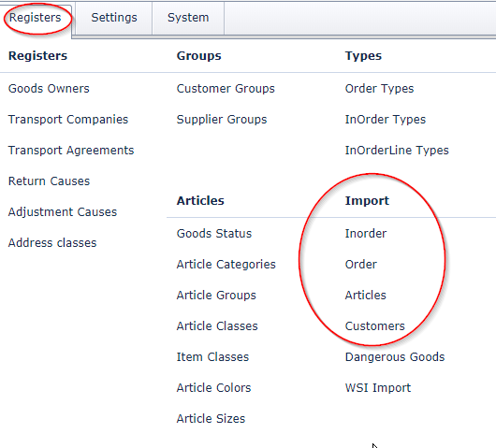Open the System tab

[188, 18]
